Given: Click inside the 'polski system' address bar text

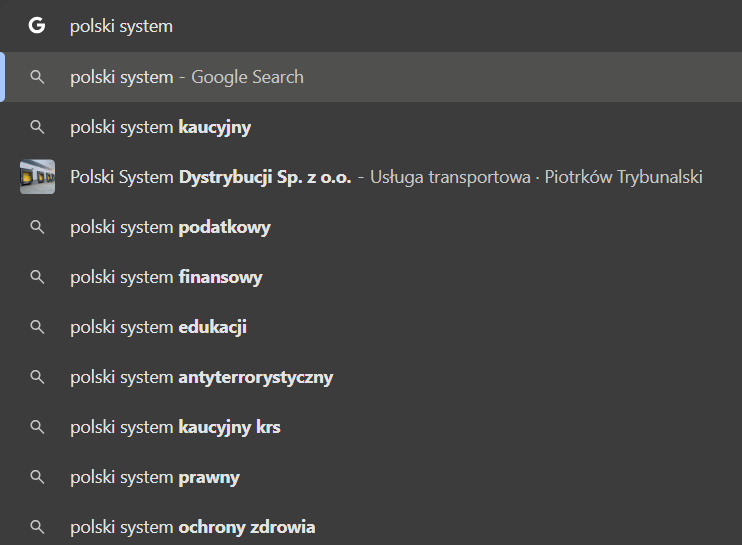Looking at the screenshot, I should click(121, 26).
